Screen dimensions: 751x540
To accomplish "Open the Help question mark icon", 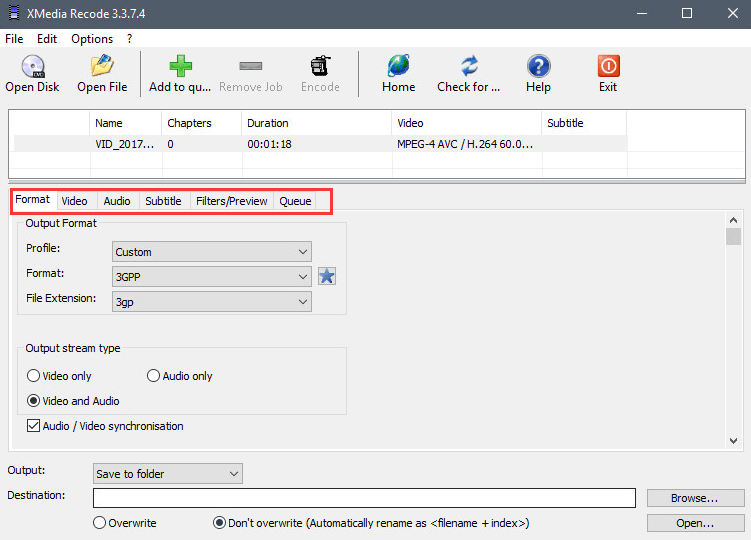I will [x=538, y=66].
